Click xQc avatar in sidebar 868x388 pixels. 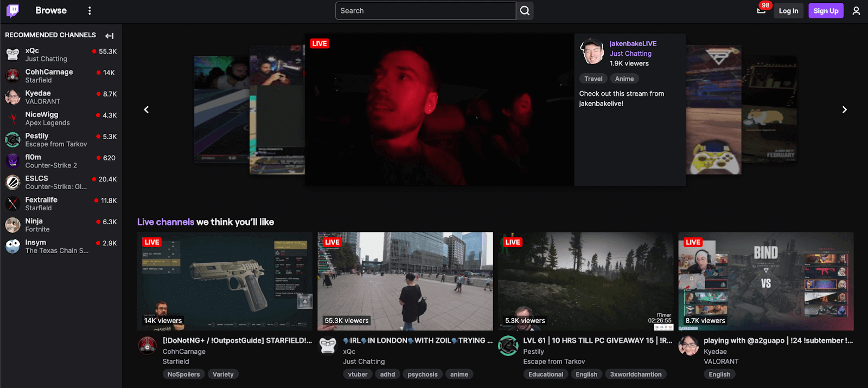click(x=13, y=54)
